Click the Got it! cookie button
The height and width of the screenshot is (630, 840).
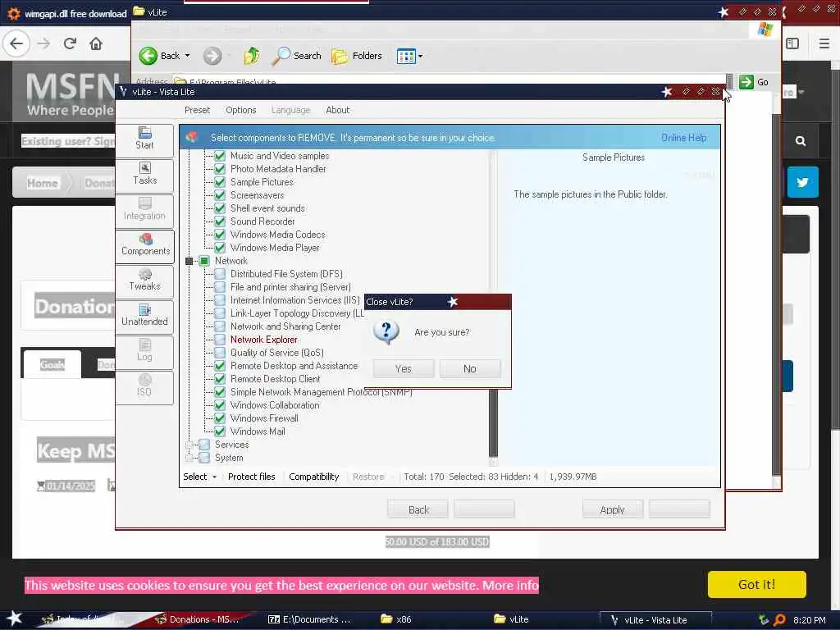[x=756, y=584]
